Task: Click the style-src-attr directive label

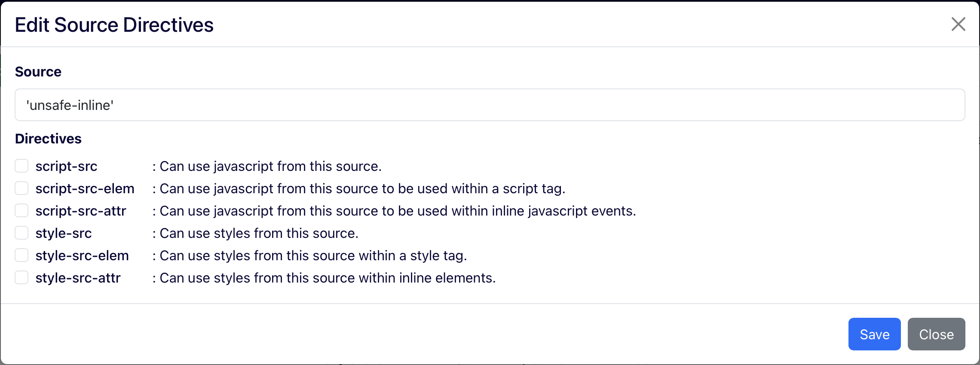Action: (x=78, y=278)
